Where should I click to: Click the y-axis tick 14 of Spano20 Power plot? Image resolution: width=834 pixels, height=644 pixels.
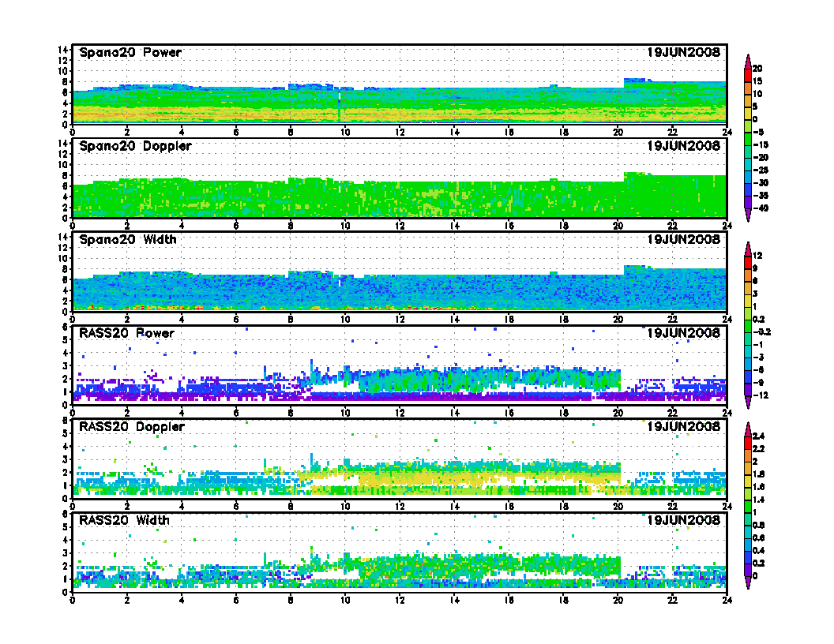coord(62,50)
